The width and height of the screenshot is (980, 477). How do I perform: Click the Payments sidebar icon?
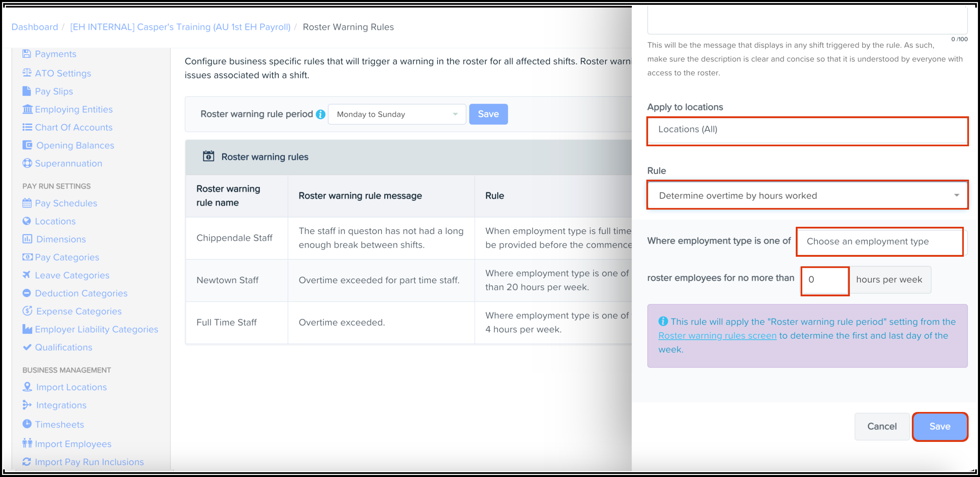click(x=26, y=54)
